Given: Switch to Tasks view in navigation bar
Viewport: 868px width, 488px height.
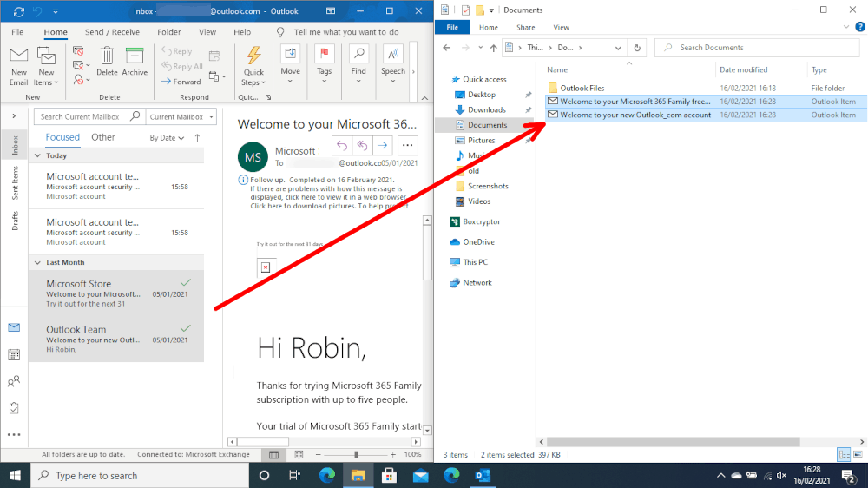Looking at the screenshot, I should pyautogui.click(x=15, y=408).
